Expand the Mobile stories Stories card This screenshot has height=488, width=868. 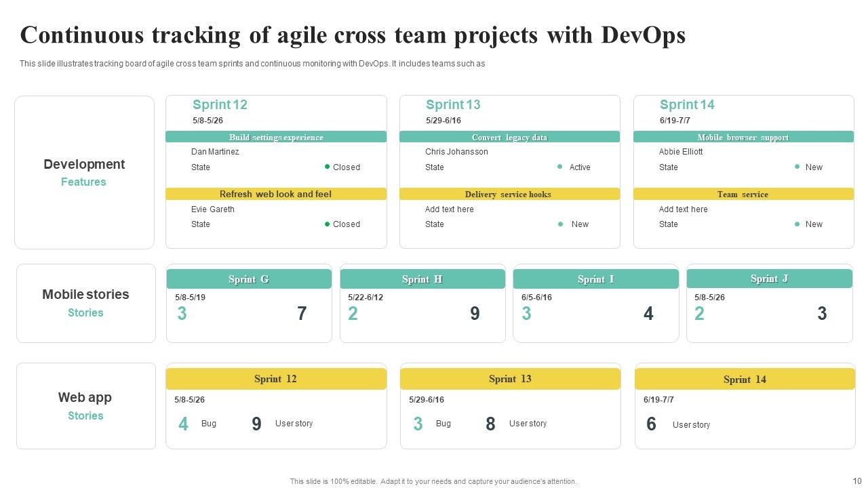pos(85,302)
